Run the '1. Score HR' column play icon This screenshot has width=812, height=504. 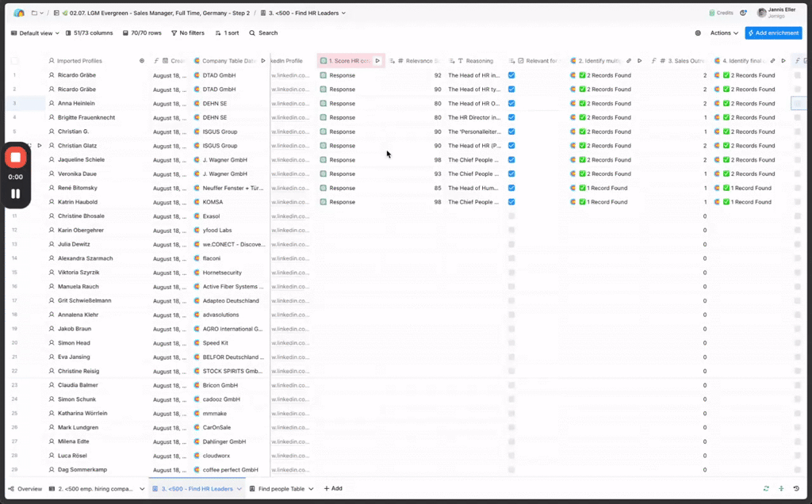point(377,61)
